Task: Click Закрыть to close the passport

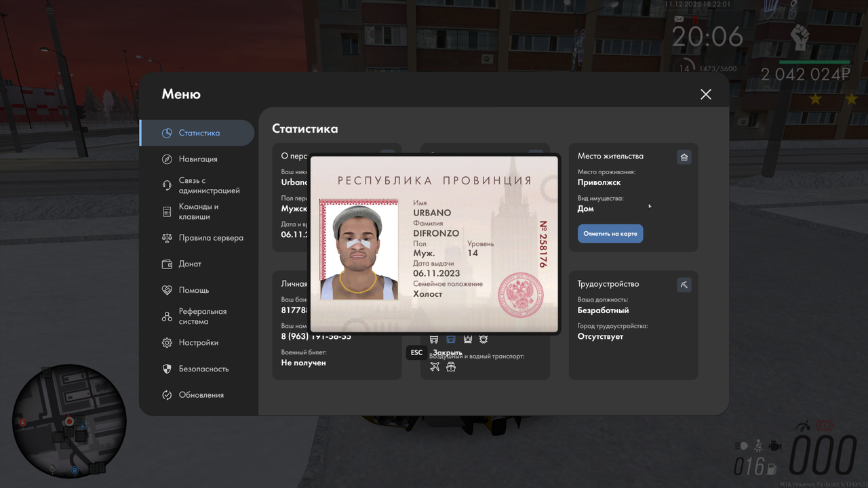Action: click(448, 352)
